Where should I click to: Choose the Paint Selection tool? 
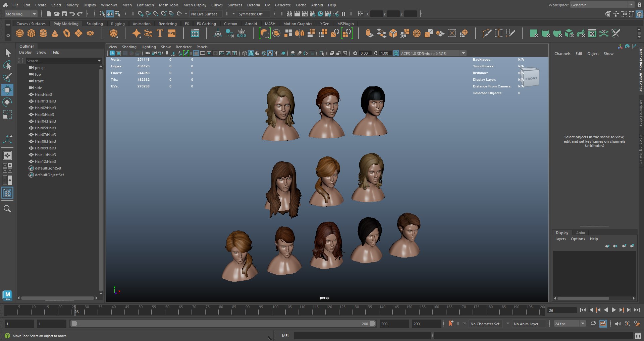point(7,77)
